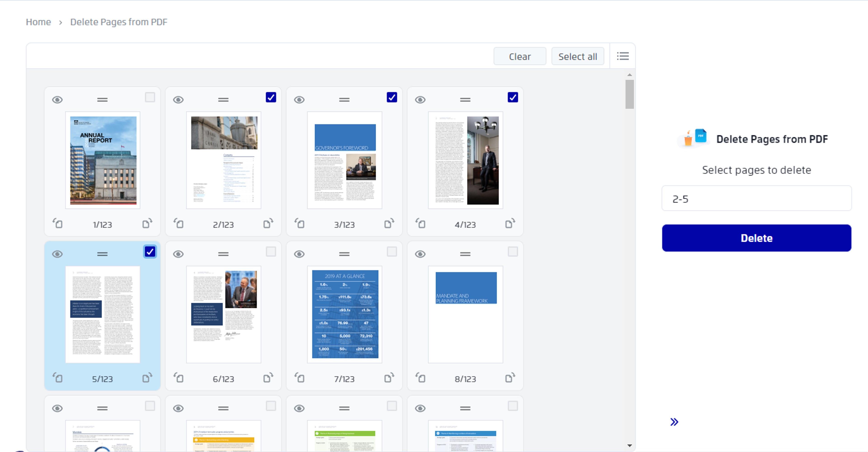This screenshot has height=452, width=868.
Task: Rotate page 4/123 clockwise
Action: 510,223
